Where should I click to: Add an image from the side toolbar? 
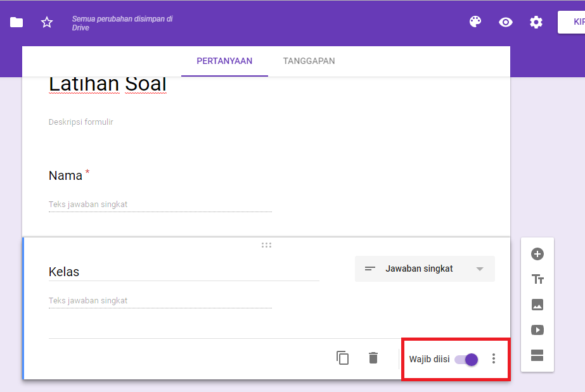[x=537, y=305]
